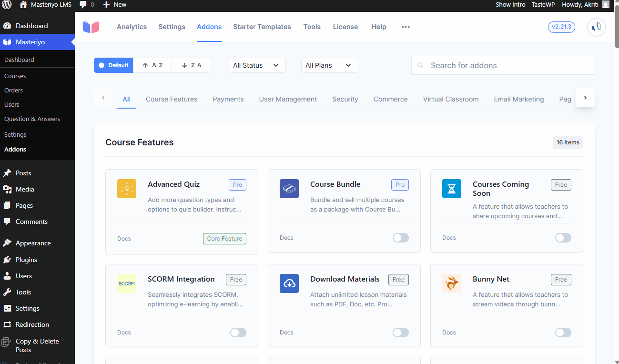619x364 pixels.
Task: Filter by Email Marketing category tab
Action: (x=519, y=99)
